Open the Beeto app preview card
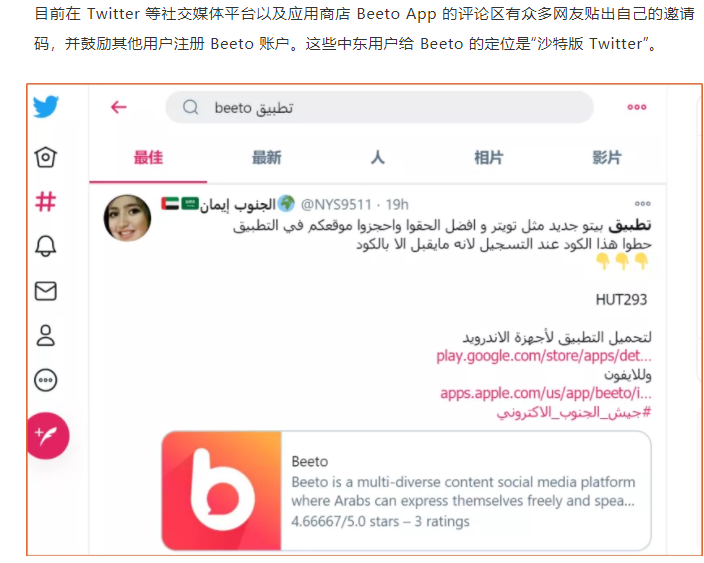704x563 pixels. pos(406,491)
